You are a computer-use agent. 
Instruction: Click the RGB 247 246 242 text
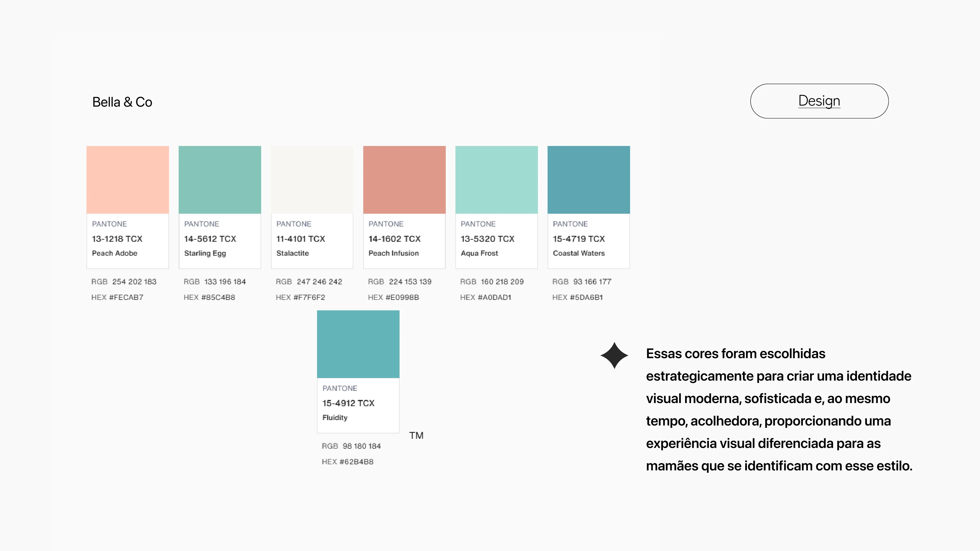309,282
